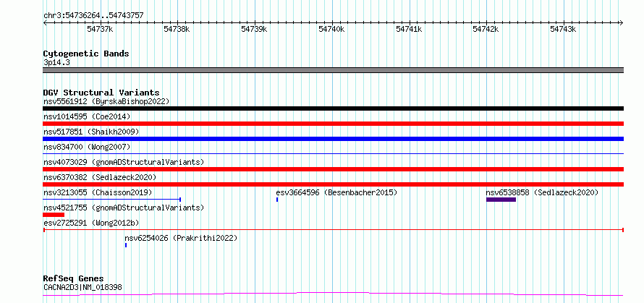Click the ruler's left arrow end
Screen dimensions: 644x303
(45, 22)
